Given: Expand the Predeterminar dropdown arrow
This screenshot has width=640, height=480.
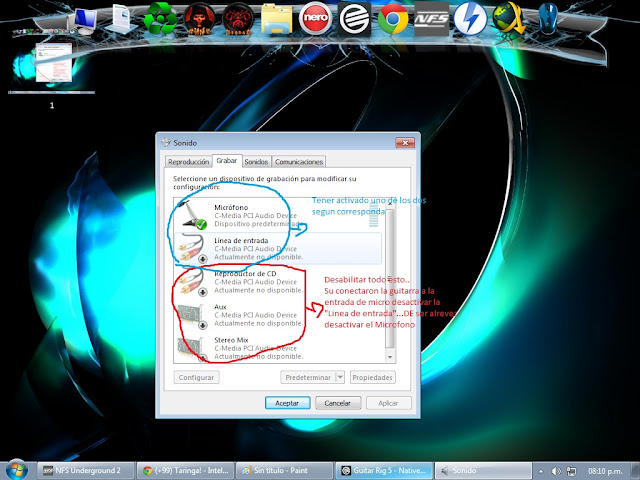Looking at the screenshot, I should click(x=340, y=378).
